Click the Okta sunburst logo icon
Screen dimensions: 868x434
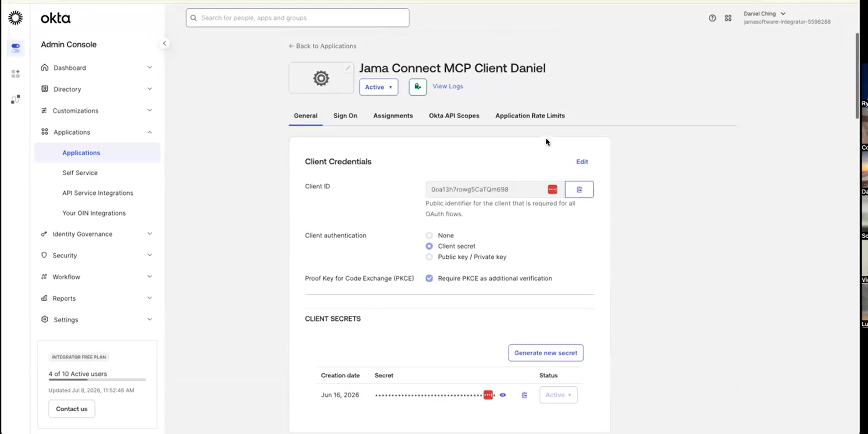click(x=16, y=18)
